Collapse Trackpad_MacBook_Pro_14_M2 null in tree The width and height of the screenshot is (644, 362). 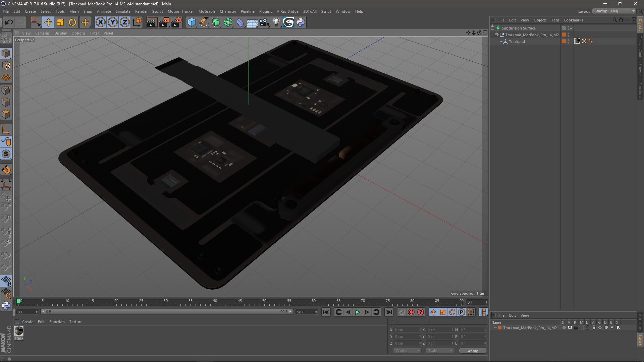[496, 35]
